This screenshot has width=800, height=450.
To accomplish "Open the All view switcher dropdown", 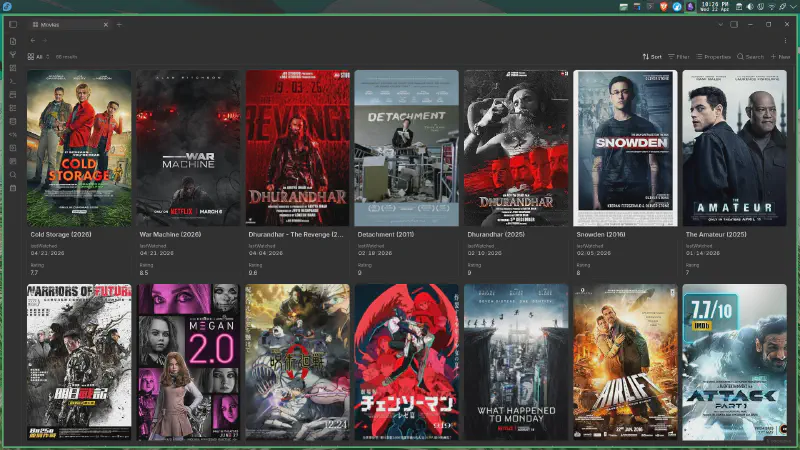I will pos(38,57).
